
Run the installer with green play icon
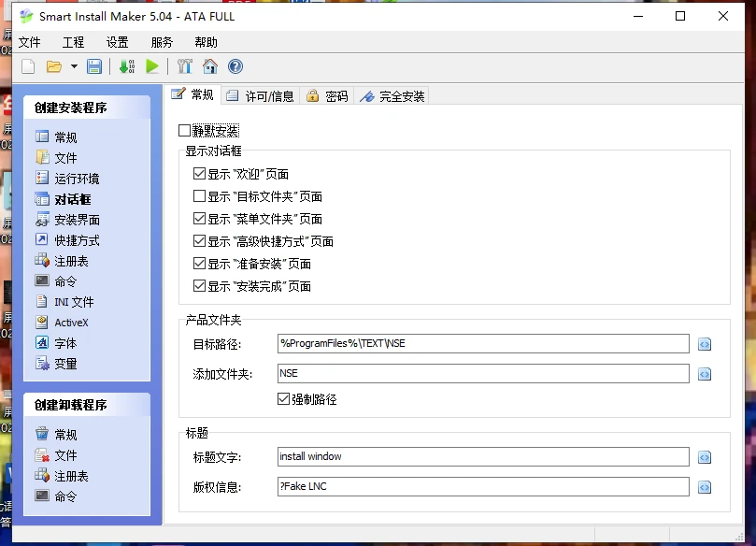click(x=151, y=66)
